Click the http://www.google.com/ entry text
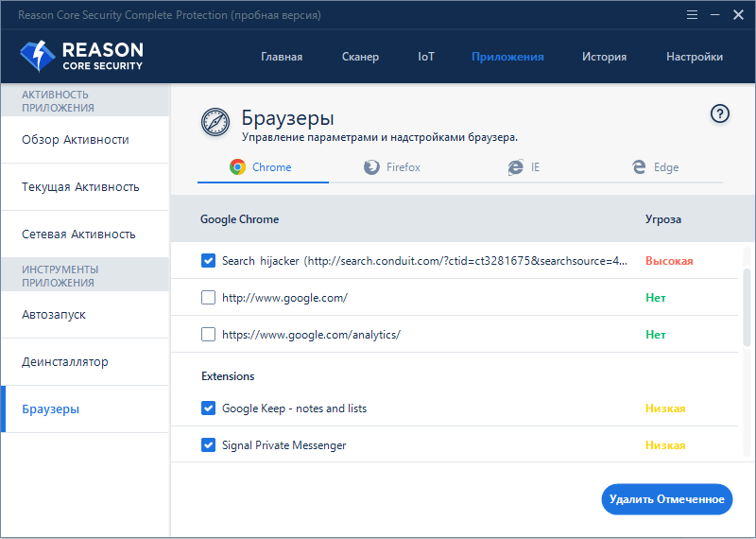The image size is (756, 539). [x=285, y=298]
